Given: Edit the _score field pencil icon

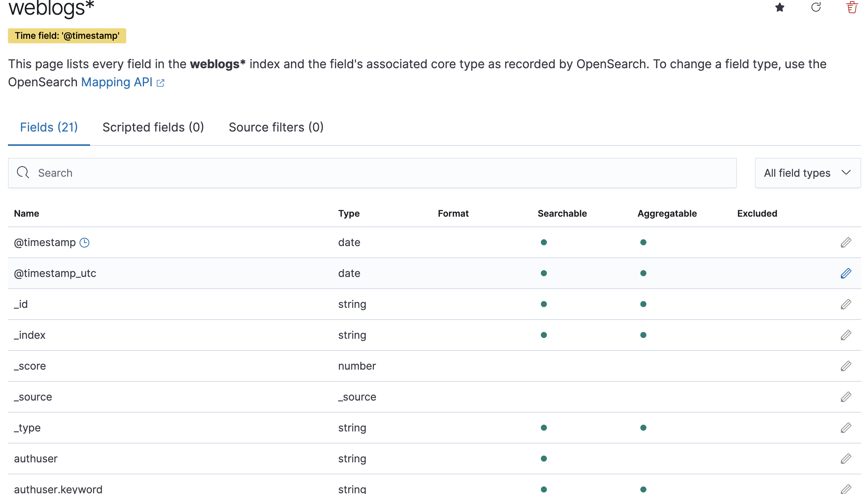Looking at the screenshot, I should tap(846, 366).
